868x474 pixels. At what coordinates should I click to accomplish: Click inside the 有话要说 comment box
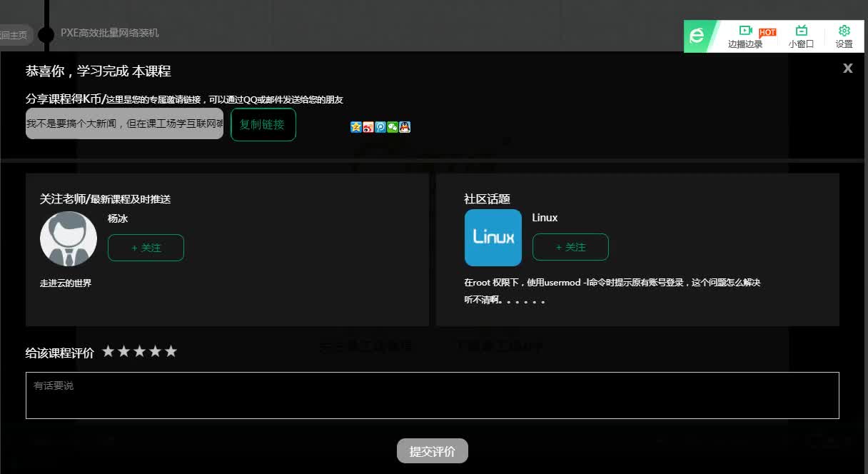(432, 397)
